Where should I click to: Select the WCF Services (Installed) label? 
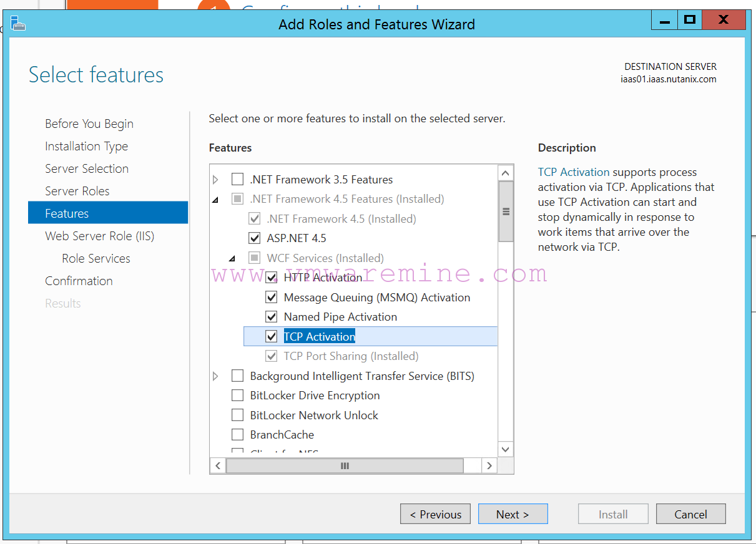click(325, 258)
